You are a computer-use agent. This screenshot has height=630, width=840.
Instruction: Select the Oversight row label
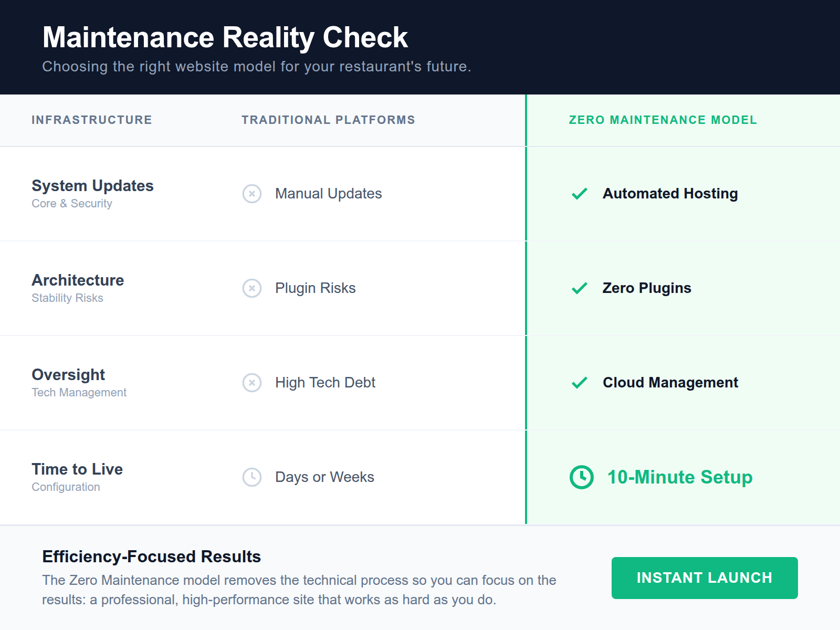pos(68,375)
